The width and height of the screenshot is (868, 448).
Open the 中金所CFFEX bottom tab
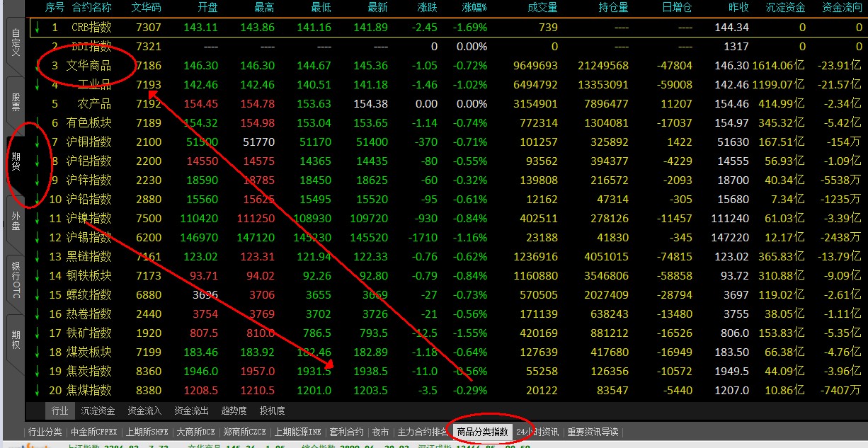tap(94, 432)
